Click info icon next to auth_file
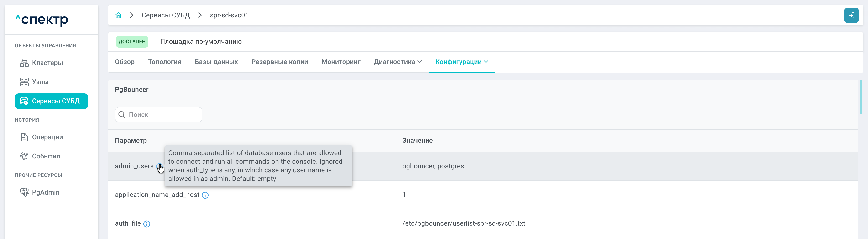Image resolution: width=868 pixels, height=239 pixels. pos(146,224)
